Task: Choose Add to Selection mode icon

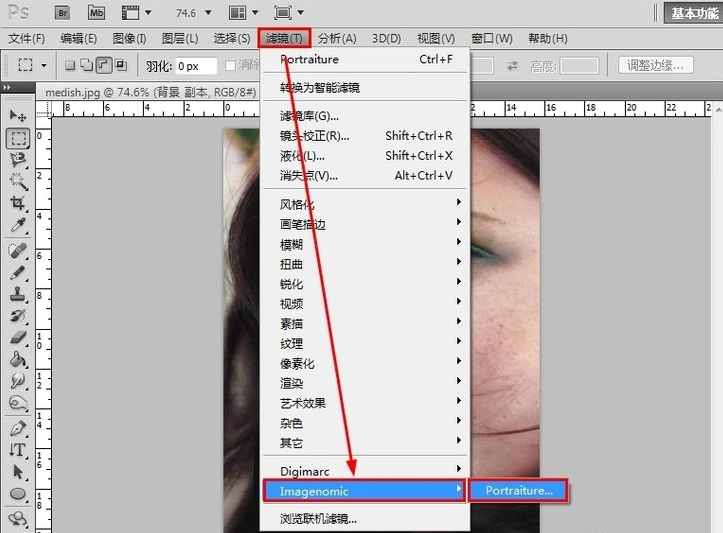Action: [86, 65]
